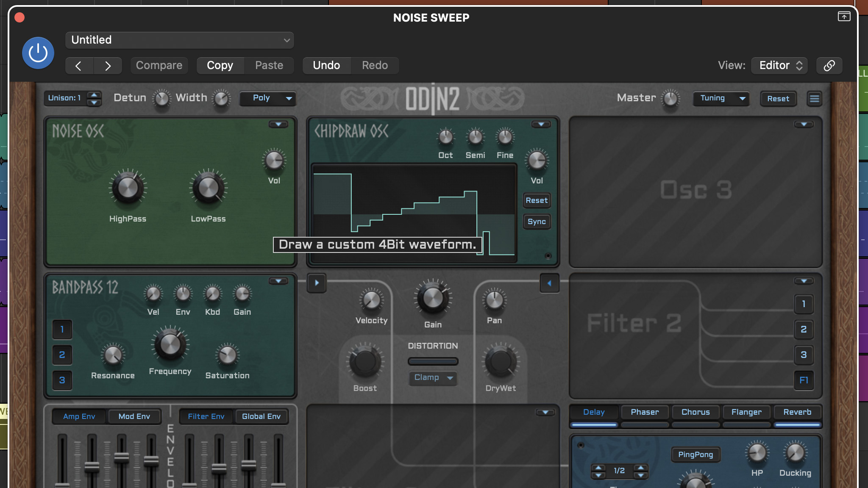This screenshot has width=868, height=488.
Task: Open Noise Osc type dropdown arrow
Action: (x=278, y=124)
